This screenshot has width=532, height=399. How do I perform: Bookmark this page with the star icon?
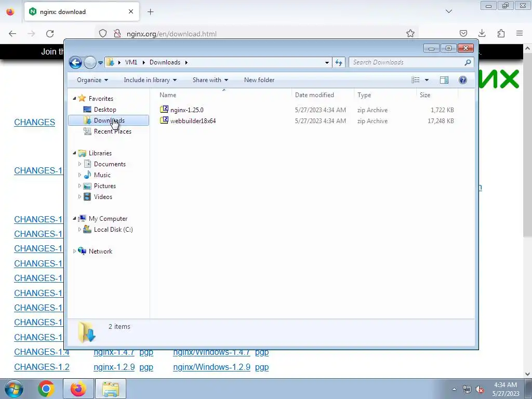coord(410,34)
